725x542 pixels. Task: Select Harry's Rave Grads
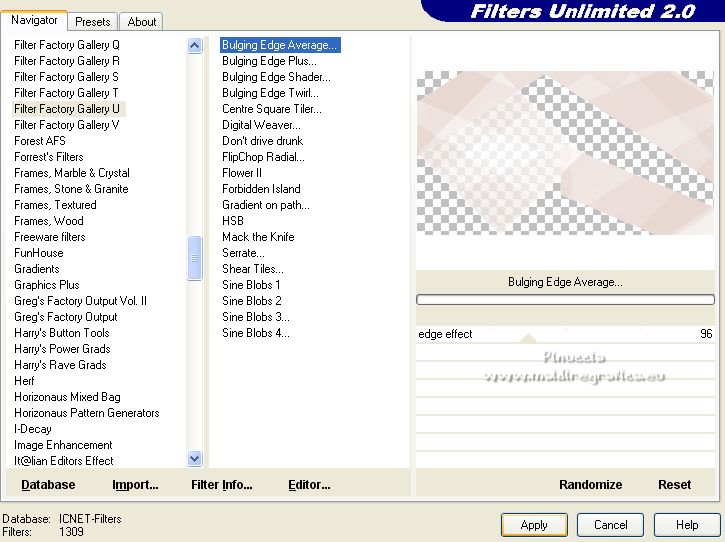tap(60, 365)
